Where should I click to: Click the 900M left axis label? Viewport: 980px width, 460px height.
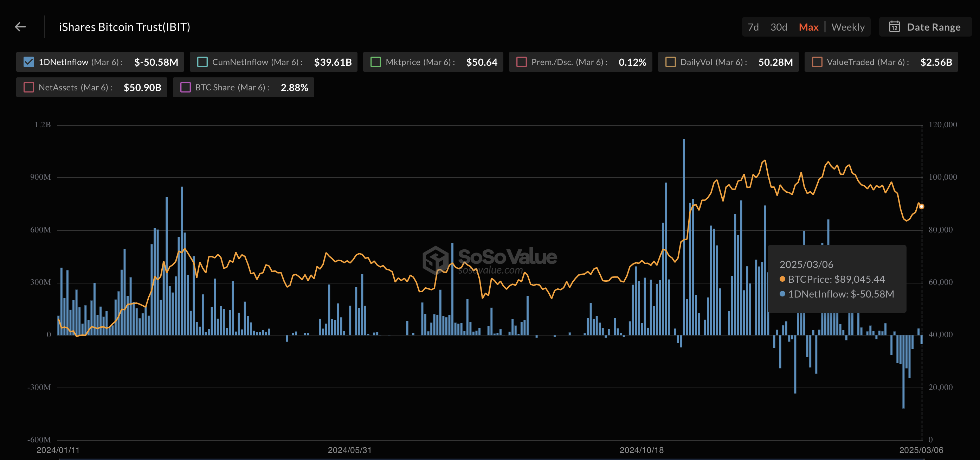pyautogui.click(x=40, y=177)
